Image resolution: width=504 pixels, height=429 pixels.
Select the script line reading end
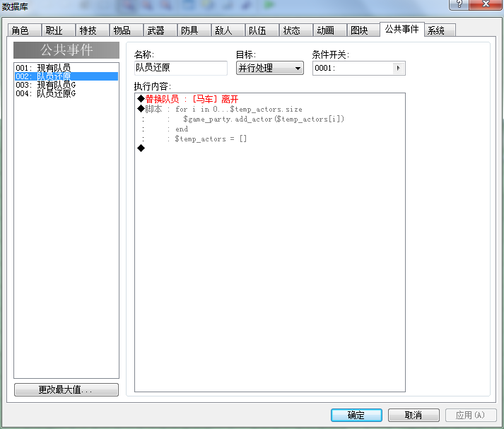(x=270, y=129)
